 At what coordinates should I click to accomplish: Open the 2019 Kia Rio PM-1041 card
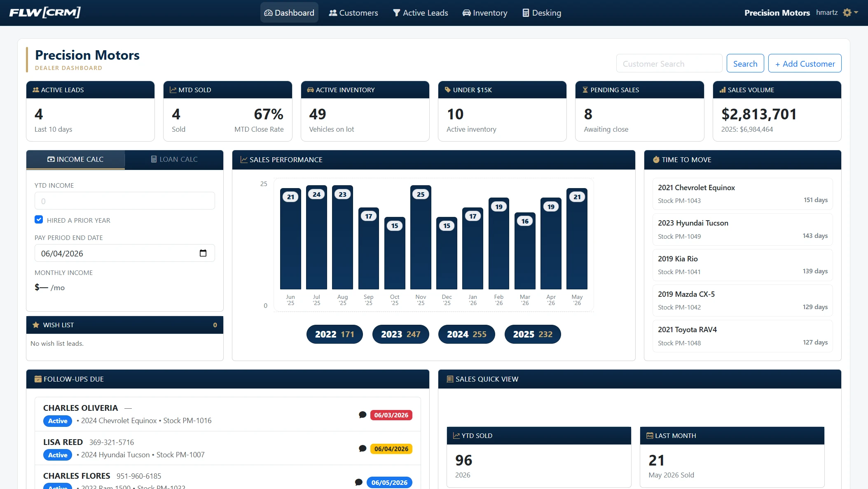(742, 265)
